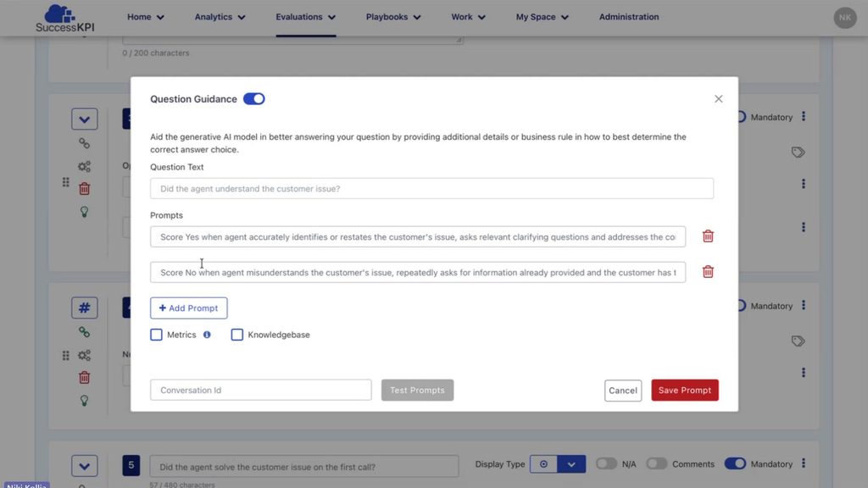Open the Evaluations menu

(x=305, y=17)
